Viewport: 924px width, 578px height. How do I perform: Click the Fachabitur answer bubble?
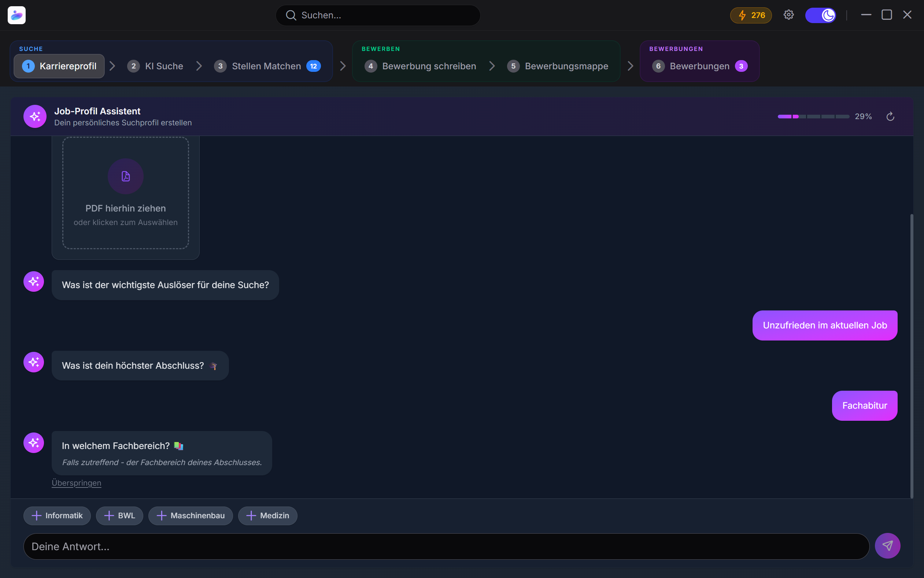[864, 405]
